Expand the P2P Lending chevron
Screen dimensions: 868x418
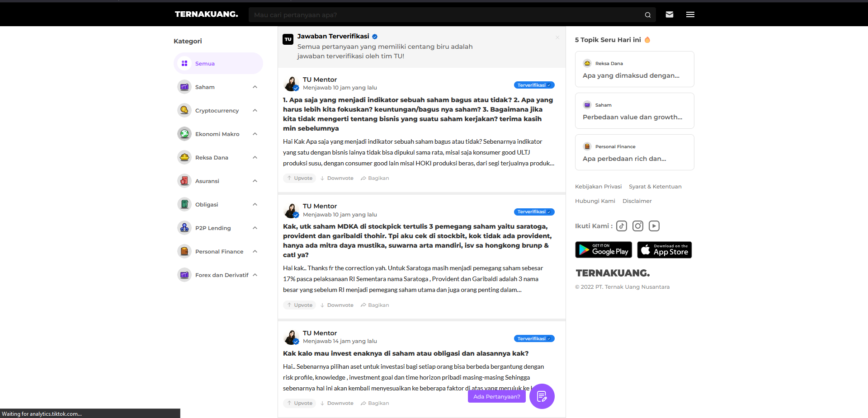[x=255, y=228]
